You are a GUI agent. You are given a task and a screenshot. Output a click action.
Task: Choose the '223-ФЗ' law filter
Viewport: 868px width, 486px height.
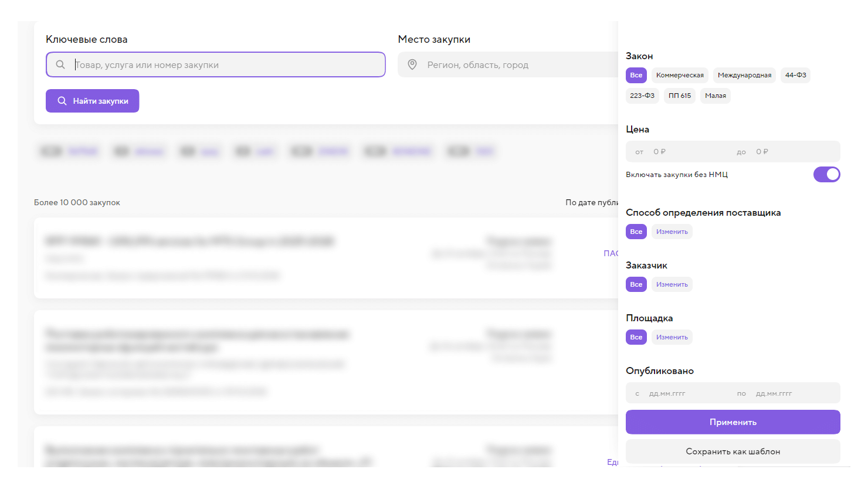[642, 96]
